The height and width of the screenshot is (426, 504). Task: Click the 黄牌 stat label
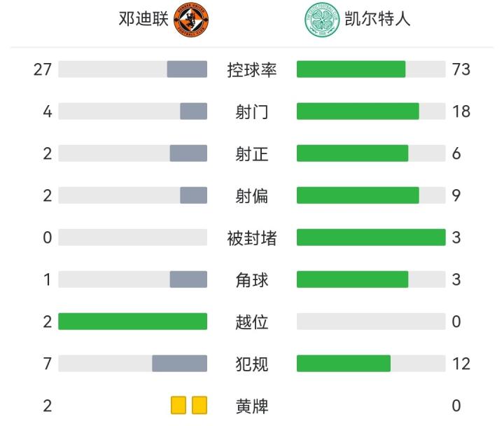(252, 406)
